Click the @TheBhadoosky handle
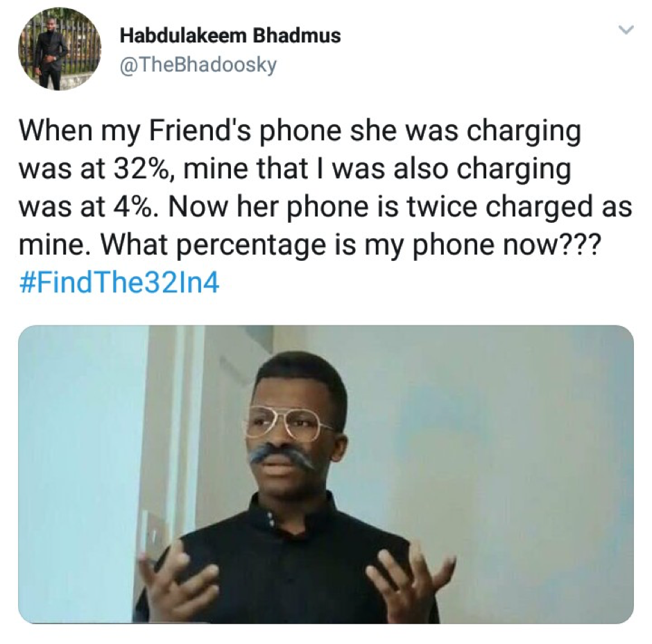This screenshot has width=652, height=644. 198,65
